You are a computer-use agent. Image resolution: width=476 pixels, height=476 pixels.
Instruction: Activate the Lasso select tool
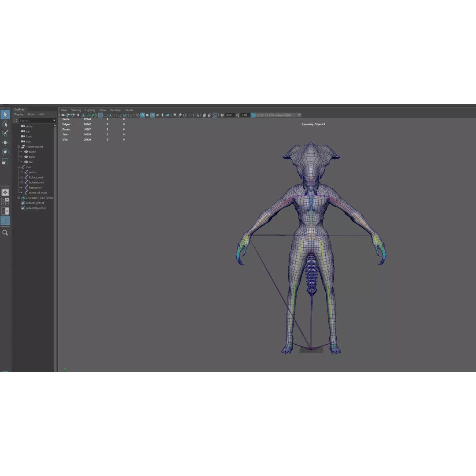pos(5,124)
